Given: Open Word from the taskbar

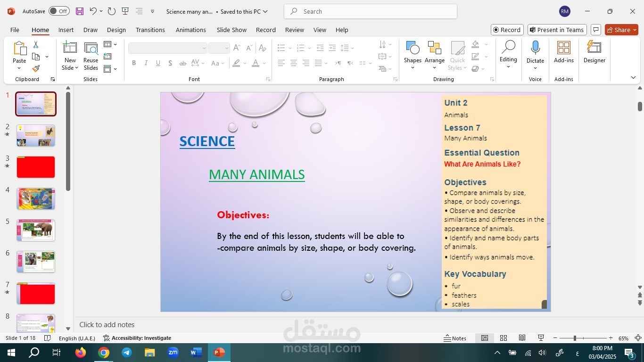Looking at the screenshot, I should (196, 353).
